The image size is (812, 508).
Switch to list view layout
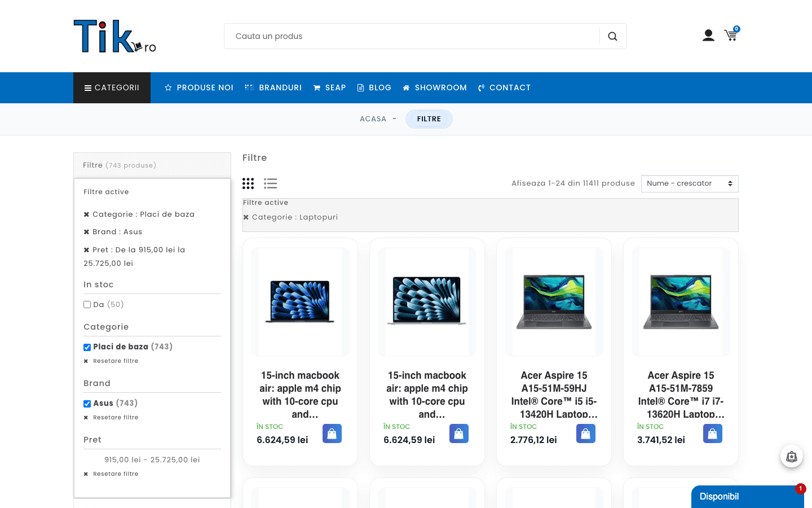(x=271, y=183)
